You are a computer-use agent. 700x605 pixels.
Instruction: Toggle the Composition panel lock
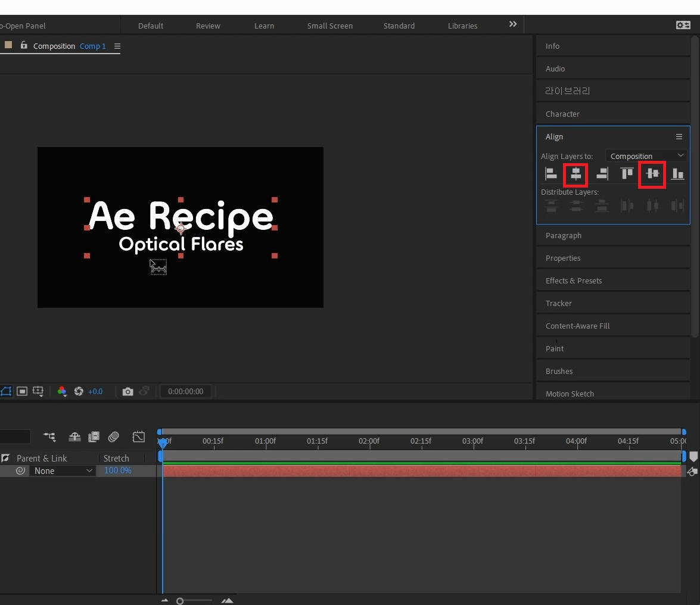pos(24,45)
